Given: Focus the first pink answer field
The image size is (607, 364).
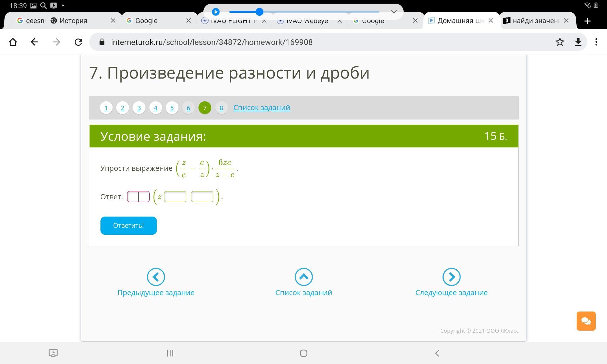Looking at the screenshot, I should pyautogui.click(x=138, y=197).
